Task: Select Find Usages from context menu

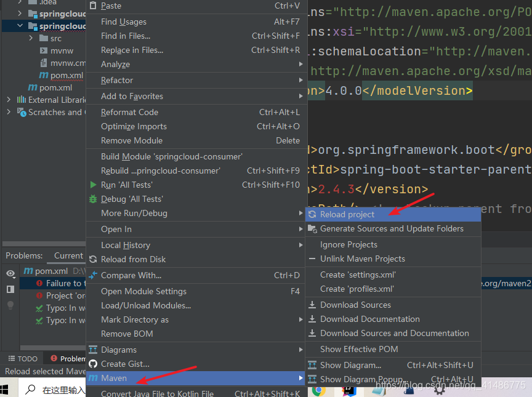Action: click(197, 22)
